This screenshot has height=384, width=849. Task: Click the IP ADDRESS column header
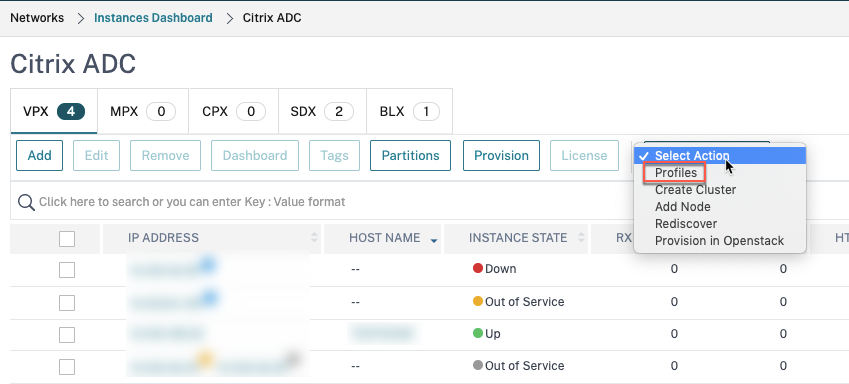(x=164, y=238)
